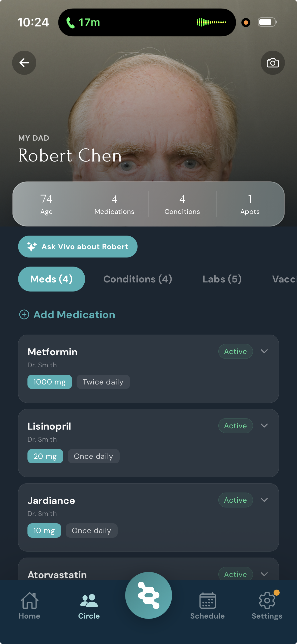
Task: Open the camera icon to change profile photo
Action: (x=273, y=63)
